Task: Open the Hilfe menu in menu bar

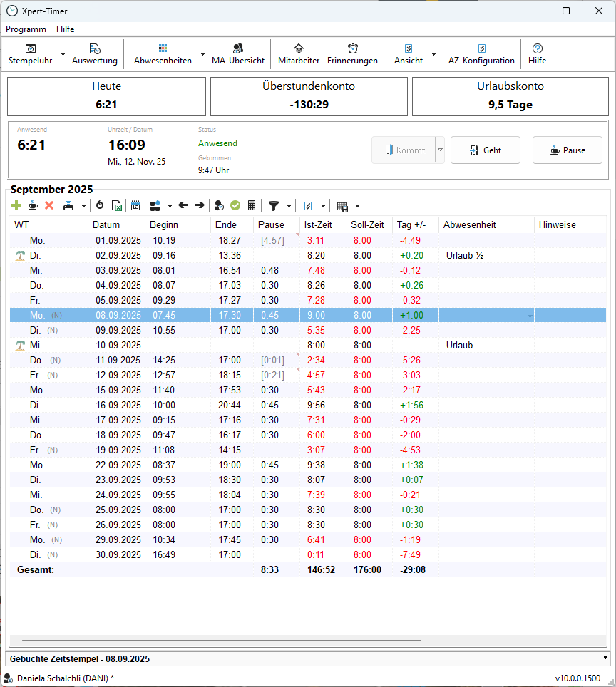Action: coord(66,29)
